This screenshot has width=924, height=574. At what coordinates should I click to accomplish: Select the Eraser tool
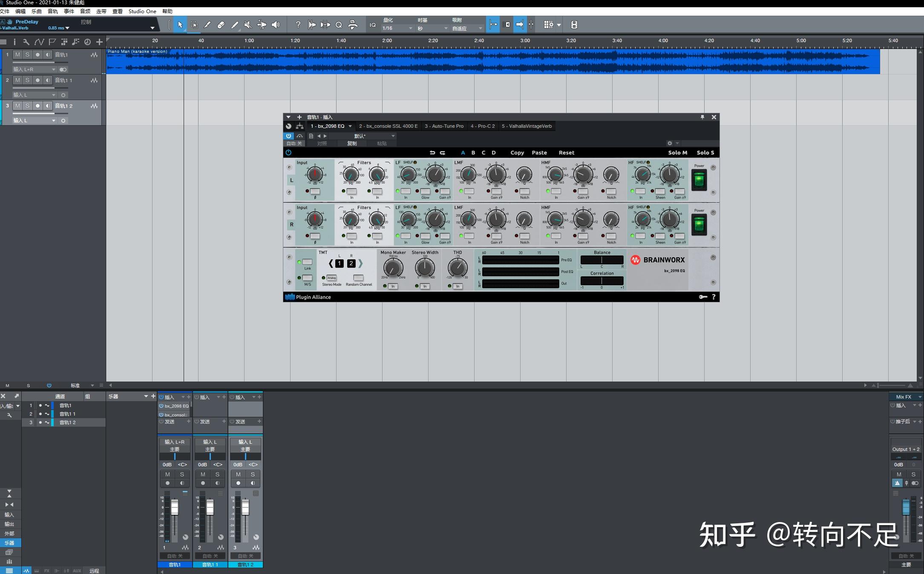(221, 25)
